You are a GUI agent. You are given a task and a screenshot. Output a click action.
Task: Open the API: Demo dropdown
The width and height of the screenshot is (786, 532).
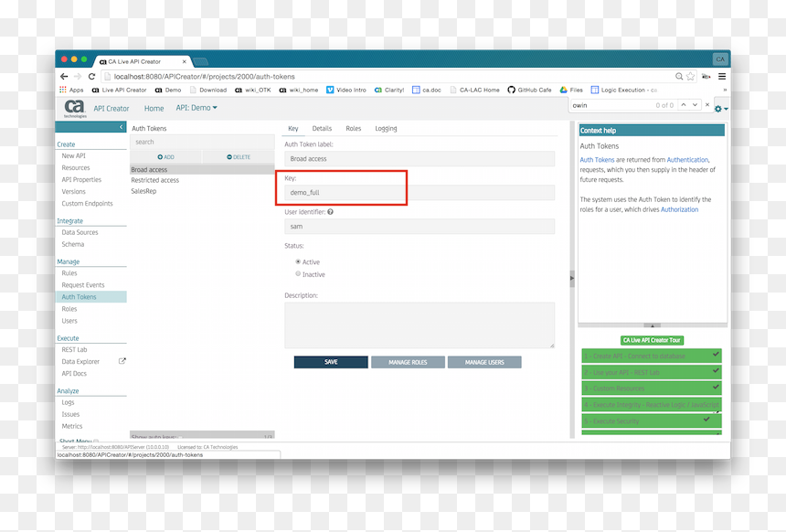click(x=196, y=108)
